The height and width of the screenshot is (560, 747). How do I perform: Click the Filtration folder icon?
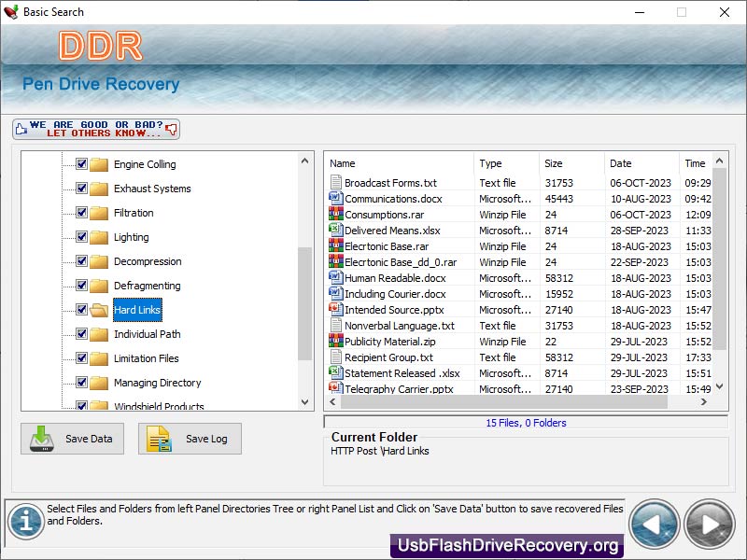pos(99,213)
